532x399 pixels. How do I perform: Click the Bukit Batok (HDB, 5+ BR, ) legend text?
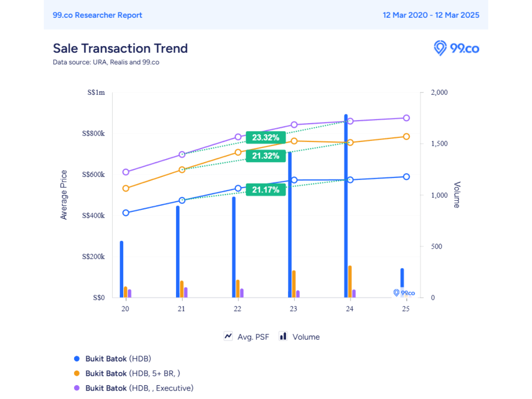(x=133, y=373)
